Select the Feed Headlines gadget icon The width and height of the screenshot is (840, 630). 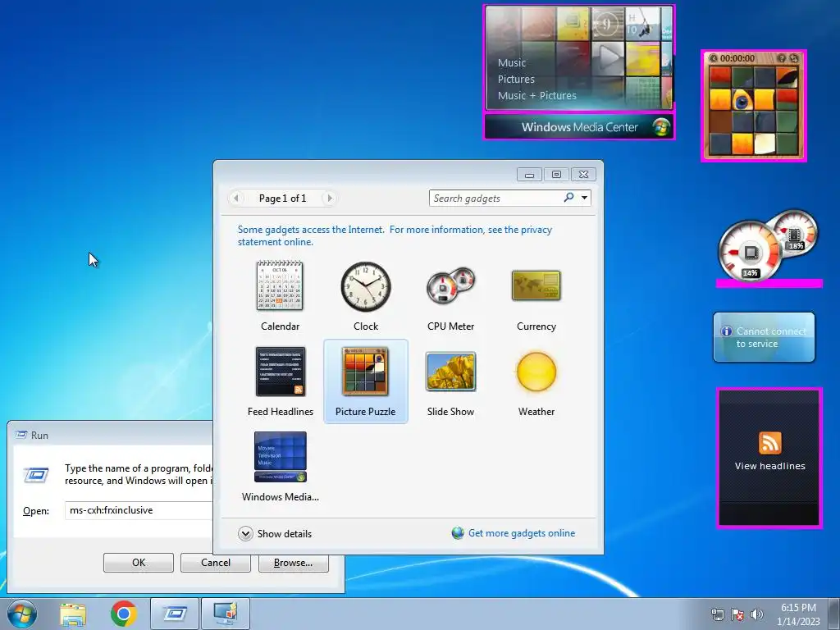point(281,372)
